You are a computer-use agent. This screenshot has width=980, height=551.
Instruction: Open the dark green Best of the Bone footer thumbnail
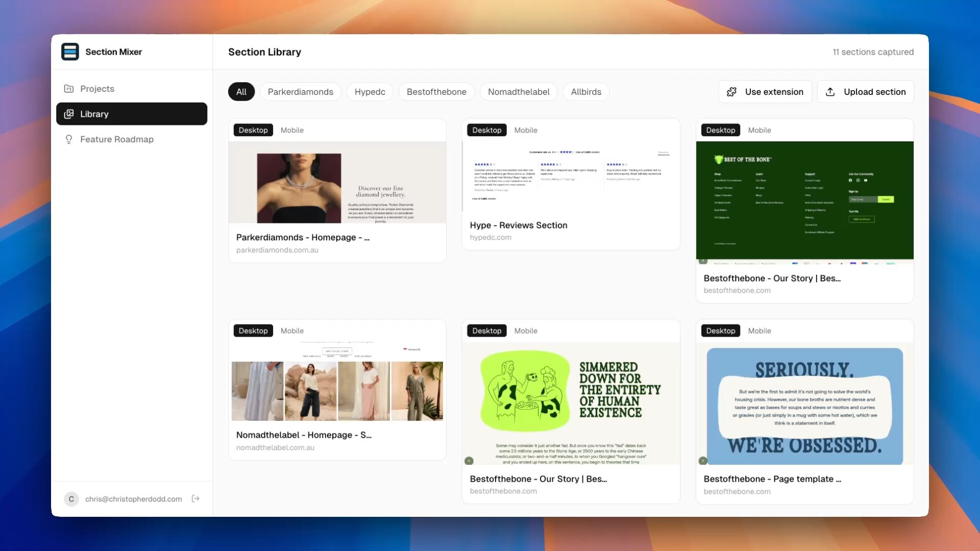pyautogui.click(x=805, y=203)
